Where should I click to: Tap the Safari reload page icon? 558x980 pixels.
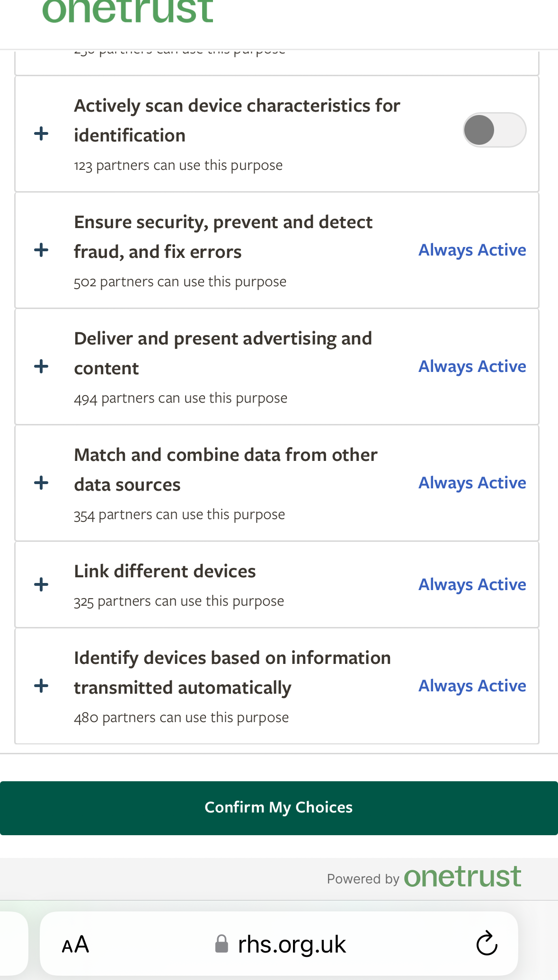(x=487, y=944)
